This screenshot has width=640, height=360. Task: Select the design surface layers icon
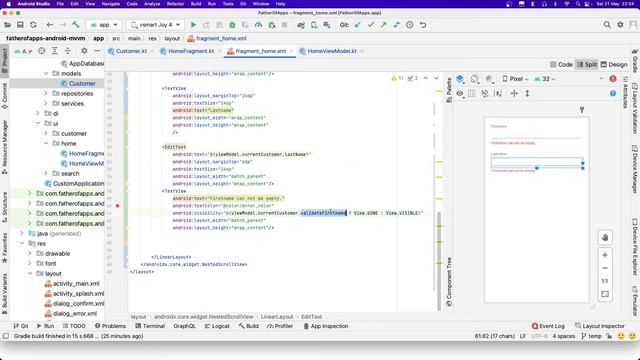coord(460,79)
